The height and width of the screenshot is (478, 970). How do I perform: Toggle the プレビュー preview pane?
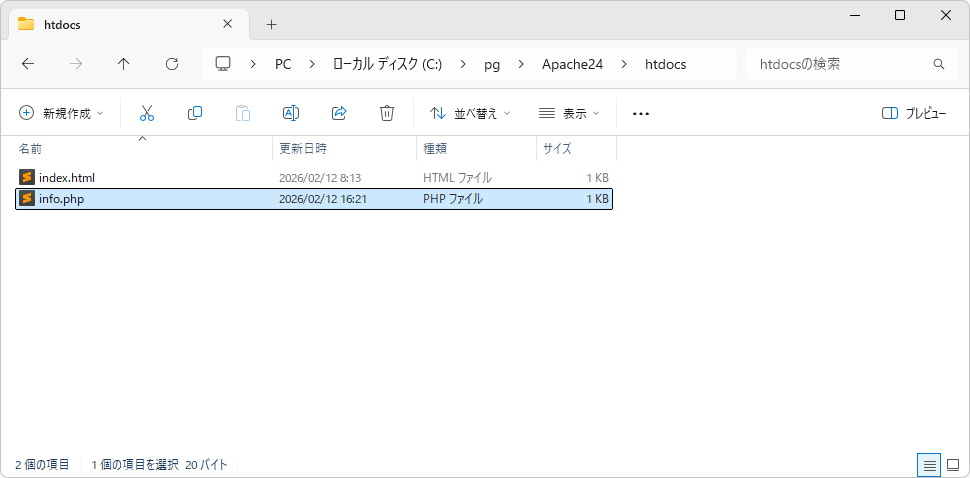(x=914, y=114)
